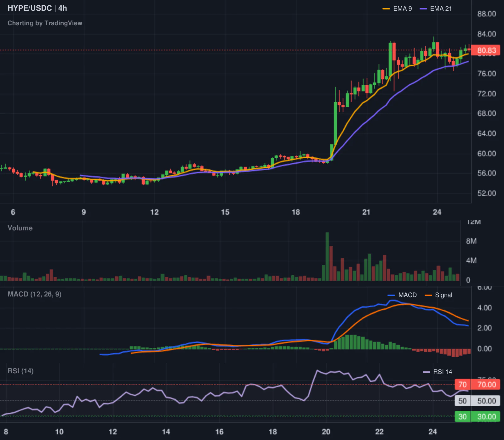Click the 56.00 price axis label
Image resolution: width=504 pixels, height=440 pixels.
[x=487, y=173]
